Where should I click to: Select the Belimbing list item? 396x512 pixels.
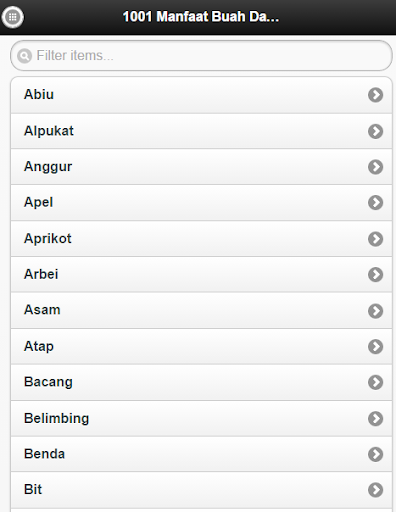click(x=201, y=418)
